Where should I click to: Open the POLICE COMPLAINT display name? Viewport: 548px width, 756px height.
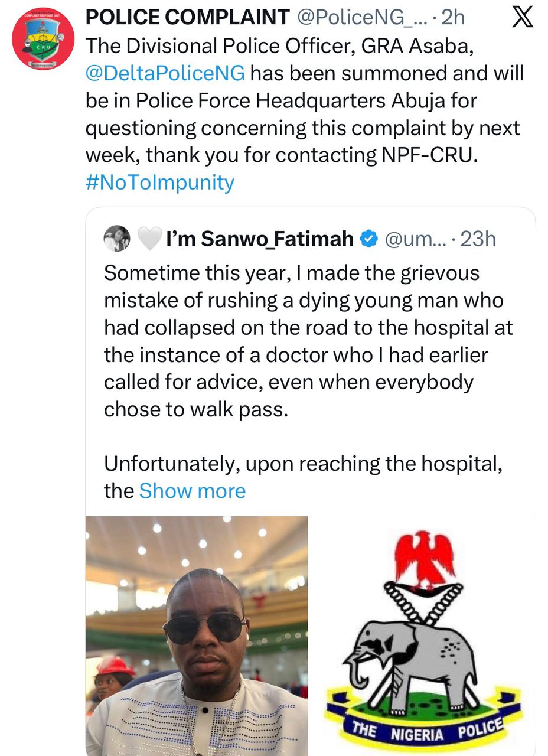(x=187, y=18)
